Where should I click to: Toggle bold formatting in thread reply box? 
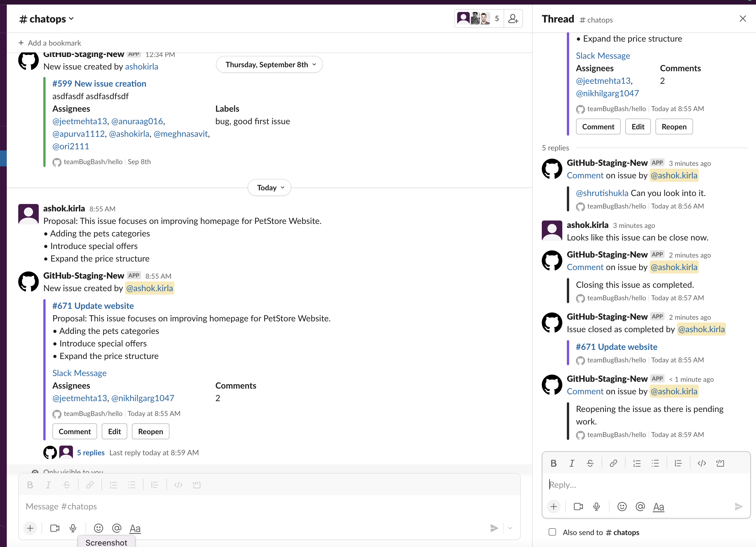tap(553, 463)
